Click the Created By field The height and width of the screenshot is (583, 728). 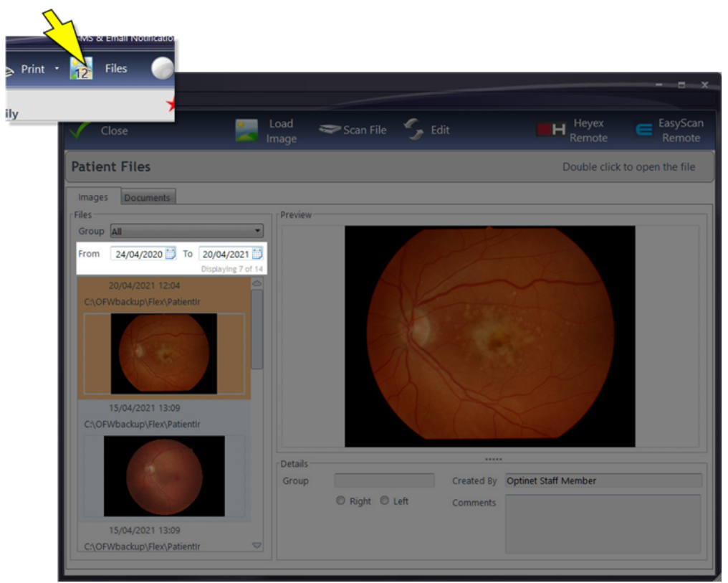click(603, 480)
